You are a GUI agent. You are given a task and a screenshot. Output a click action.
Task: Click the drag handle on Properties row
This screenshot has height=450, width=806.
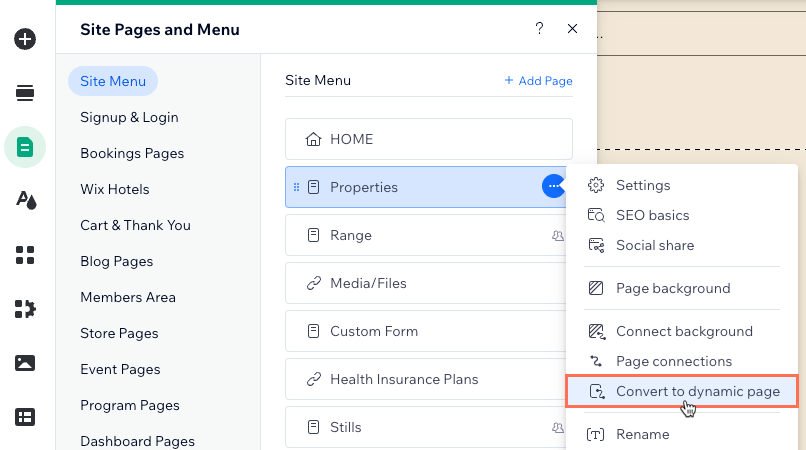pos(296,187)
